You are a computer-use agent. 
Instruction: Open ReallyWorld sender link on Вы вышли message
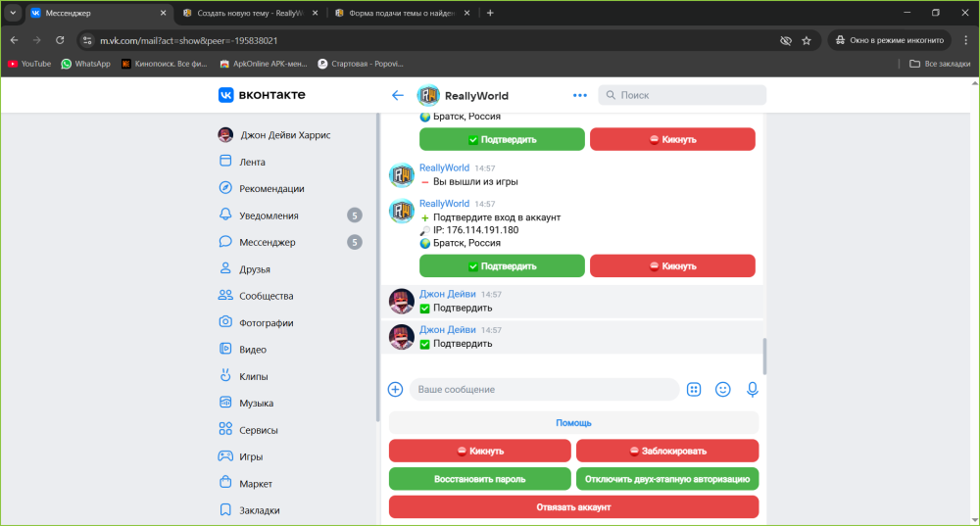click(444, 167)
